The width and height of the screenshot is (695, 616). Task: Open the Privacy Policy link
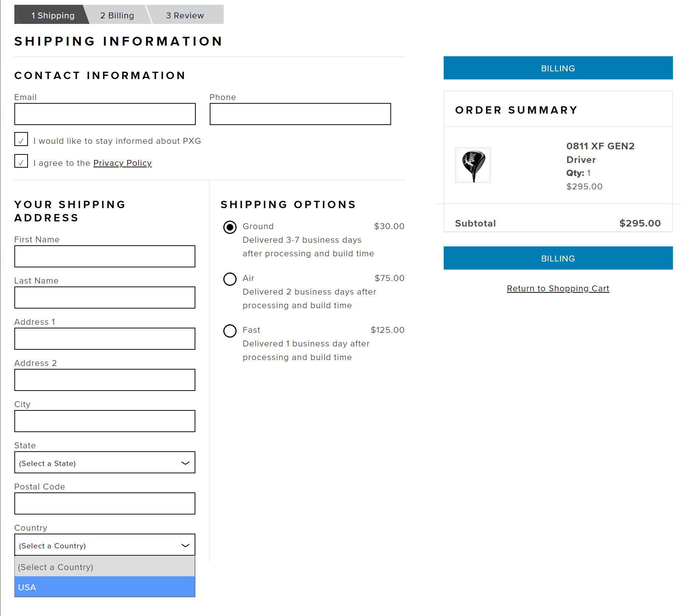pyautogui.click(x=122, y=163)
